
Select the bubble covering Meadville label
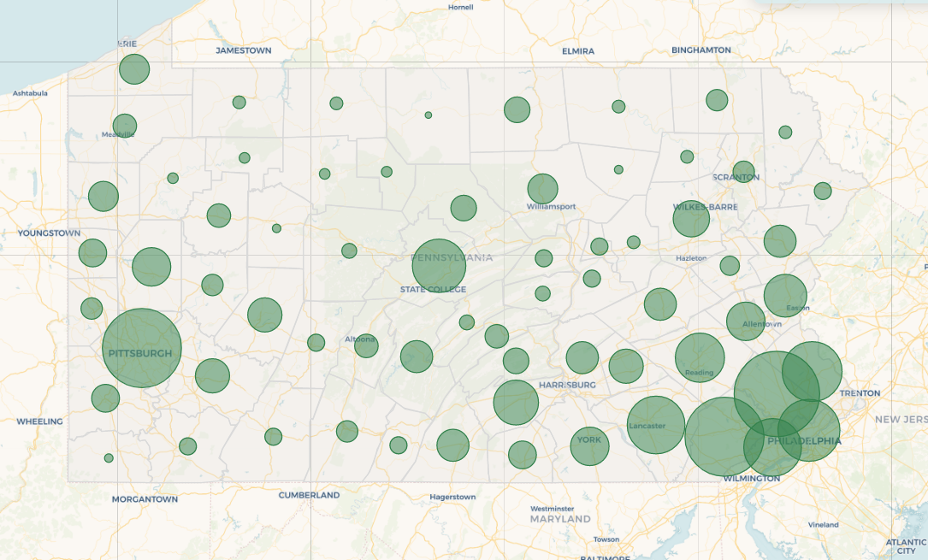coord(125,126)
